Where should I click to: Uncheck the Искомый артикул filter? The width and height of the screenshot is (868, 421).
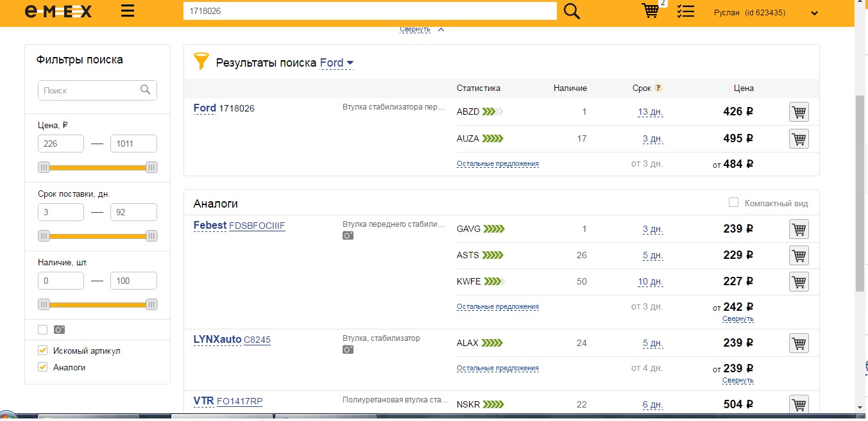pos(43,351)
